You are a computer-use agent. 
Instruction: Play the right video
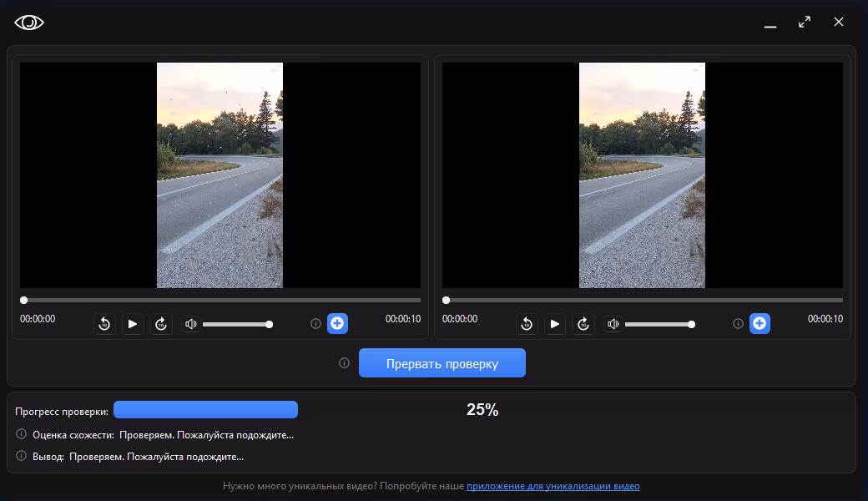[555, 324]
